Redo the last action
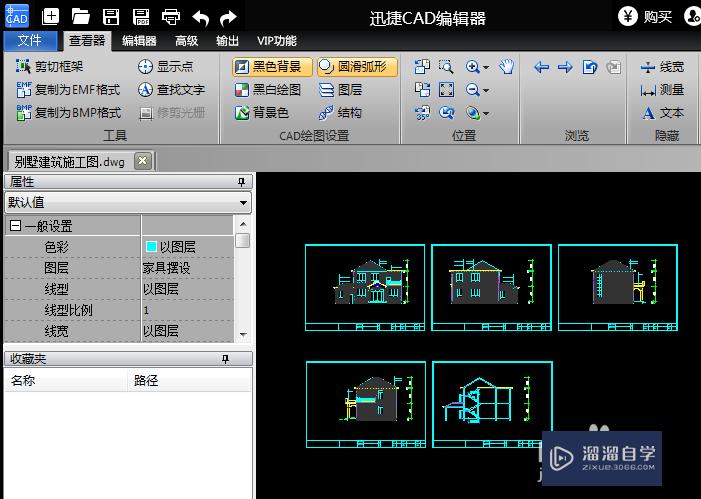The width and height of the screenshot is (701, 499). click(228, 18)
